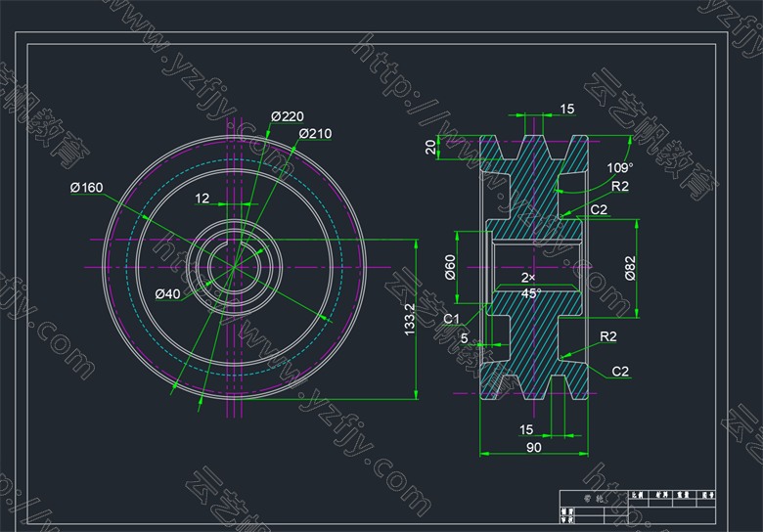Click the 15 dimension below section view
Screen dimensions: 763x532
526,430
